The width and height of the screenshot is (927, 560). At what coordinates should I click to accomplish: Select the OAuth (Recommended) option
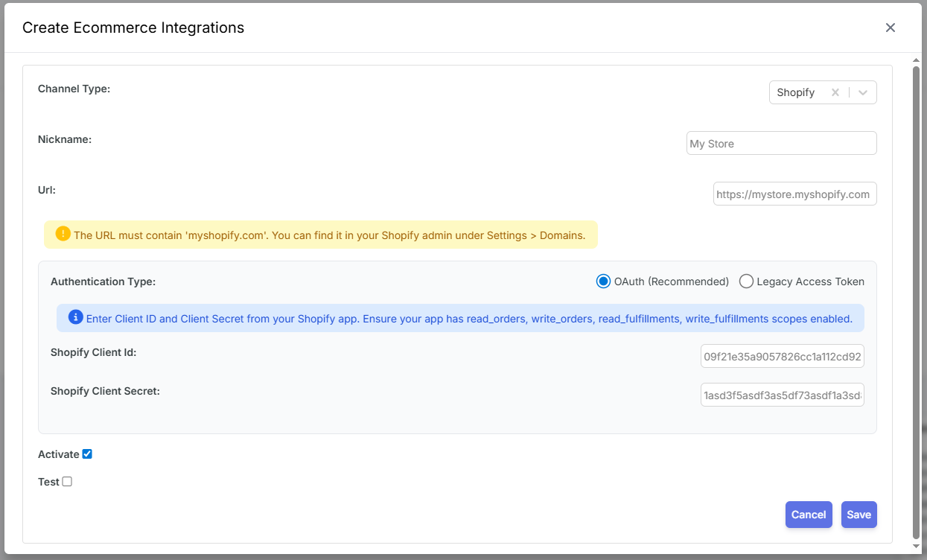click(603, 281)
